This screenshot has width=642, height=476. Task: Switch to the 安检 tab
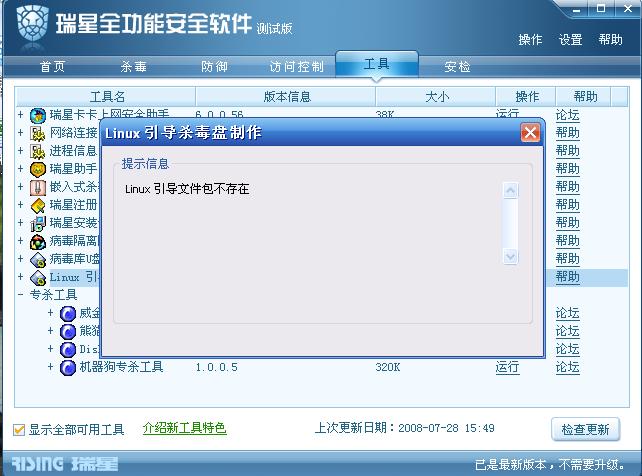457,66
